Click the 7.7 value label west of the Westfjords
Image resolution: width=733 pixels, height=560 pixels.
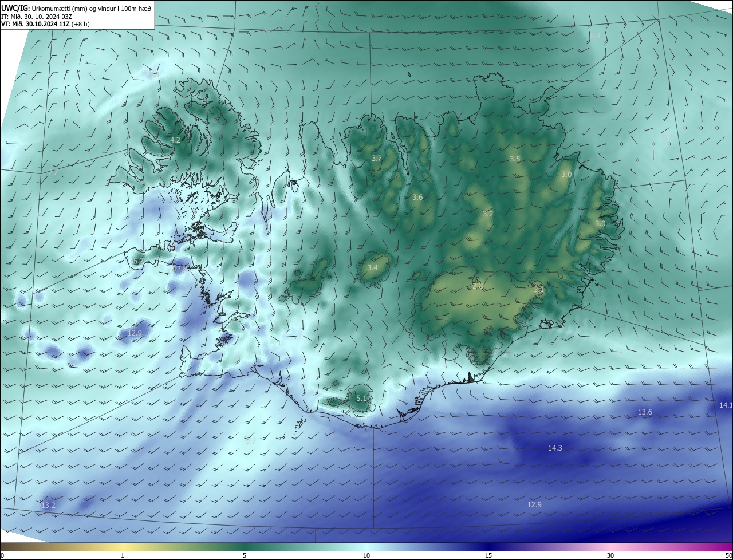click(53, 172)
